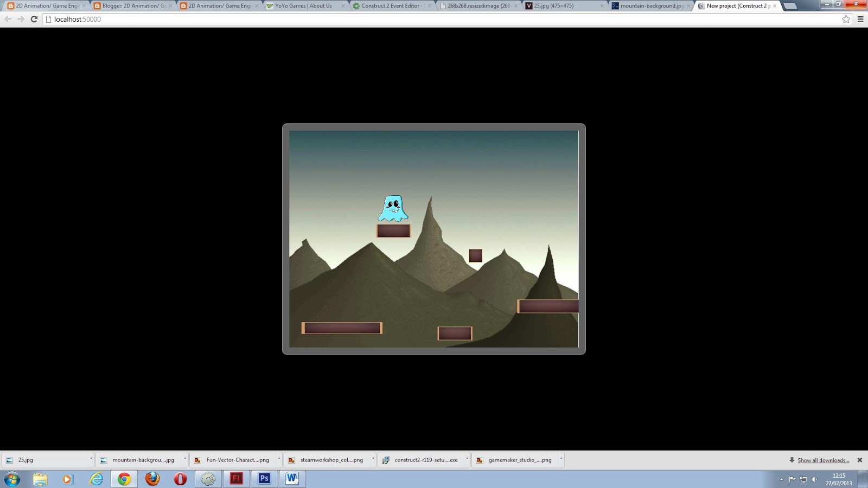
Task: Toggle the bookmark star for this page
Action: (846, 19)
